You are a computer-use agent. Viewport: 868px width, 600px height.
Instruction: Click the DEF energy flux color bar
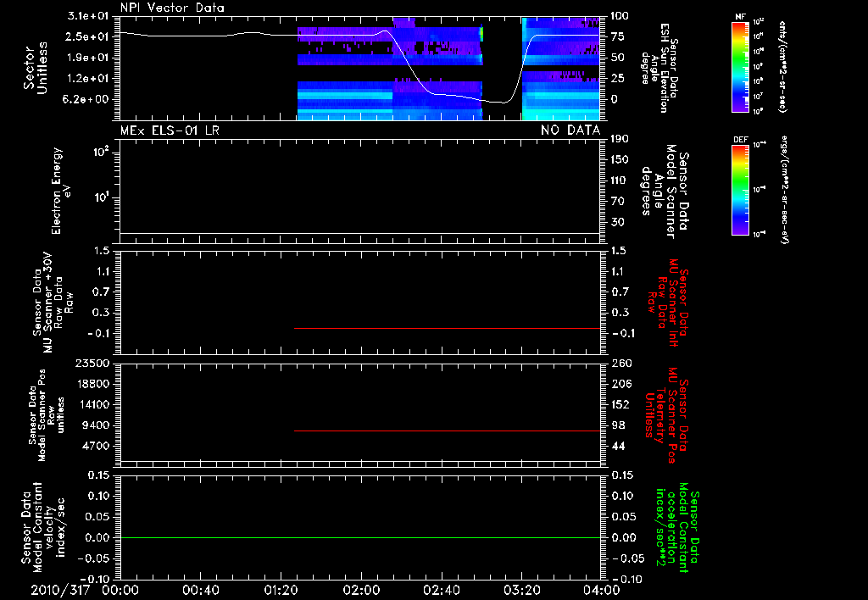tap(740, 190)
